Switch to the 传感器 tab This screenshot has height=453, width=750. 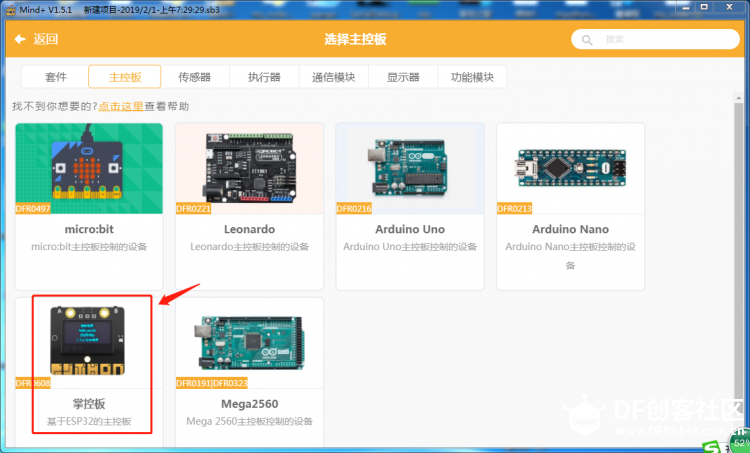tap(195, 77)
